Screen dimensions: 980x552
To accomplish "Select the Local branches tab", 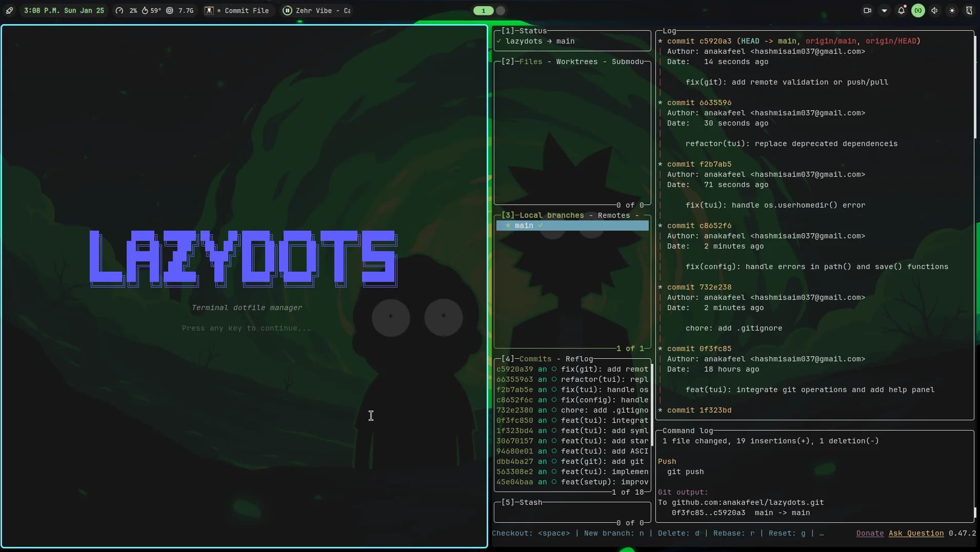I will click(551, 215).
